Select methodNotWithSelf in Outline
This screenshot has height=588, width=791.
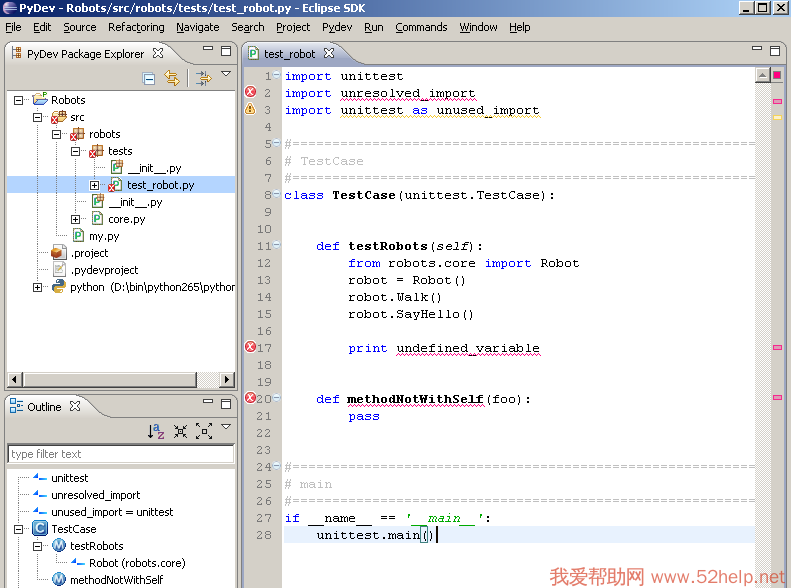click(117, 580)
